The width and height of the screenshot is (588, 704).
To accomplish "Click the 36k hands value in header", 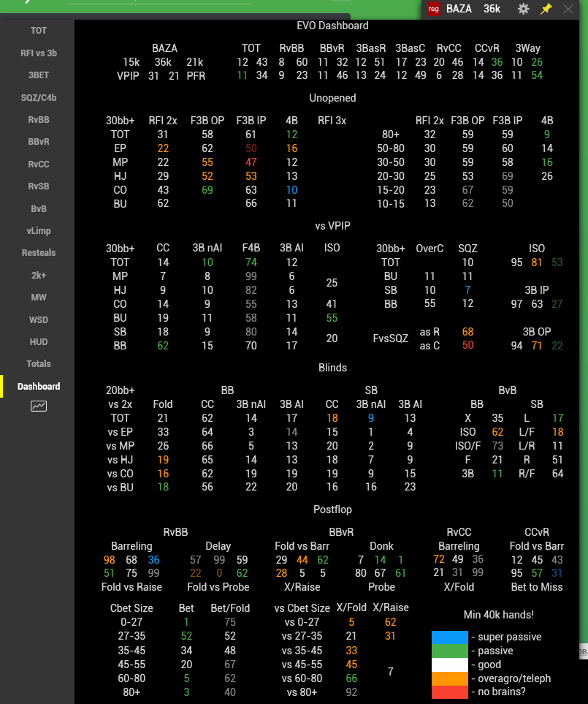I will pyautogui.click(x=492, y=9).
